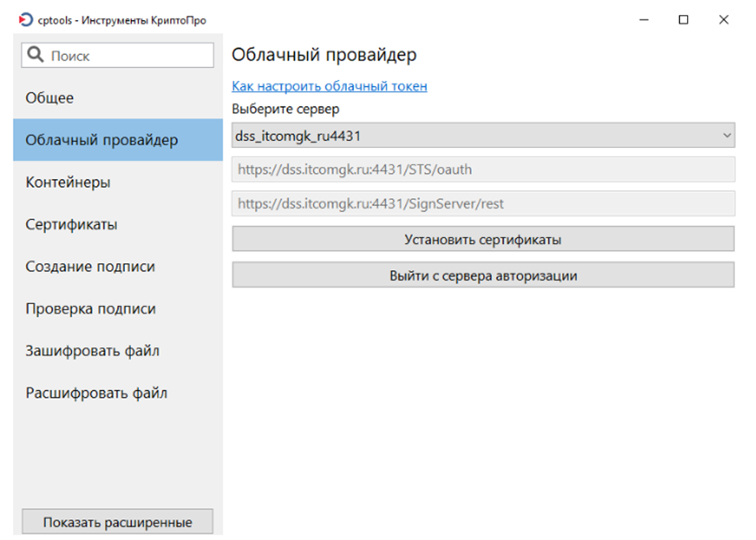Go to the Контейнеры section
This screenshot has height=540, width=756.
tap(68, 182)
